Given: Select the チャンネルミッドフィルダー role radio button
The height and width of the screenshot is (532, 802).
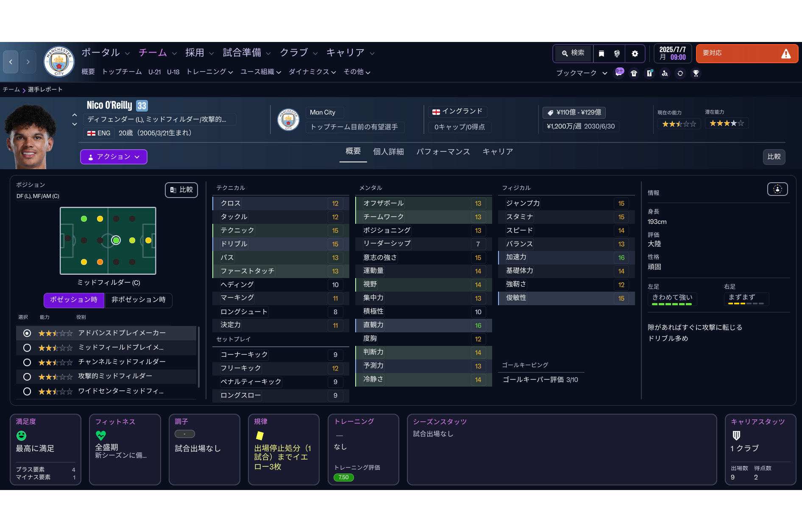Looking at the screenshot, I should (x=27, y=362).
